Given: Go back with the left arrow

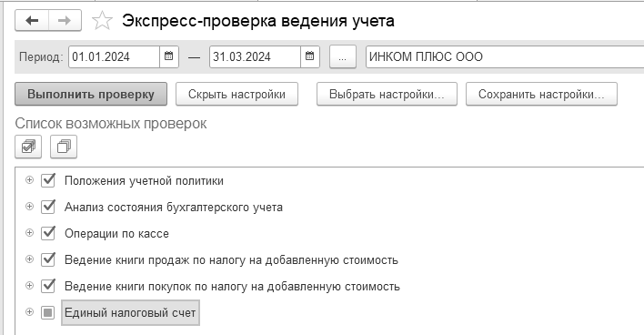Looking at the screenshot, I should point(32,20).
